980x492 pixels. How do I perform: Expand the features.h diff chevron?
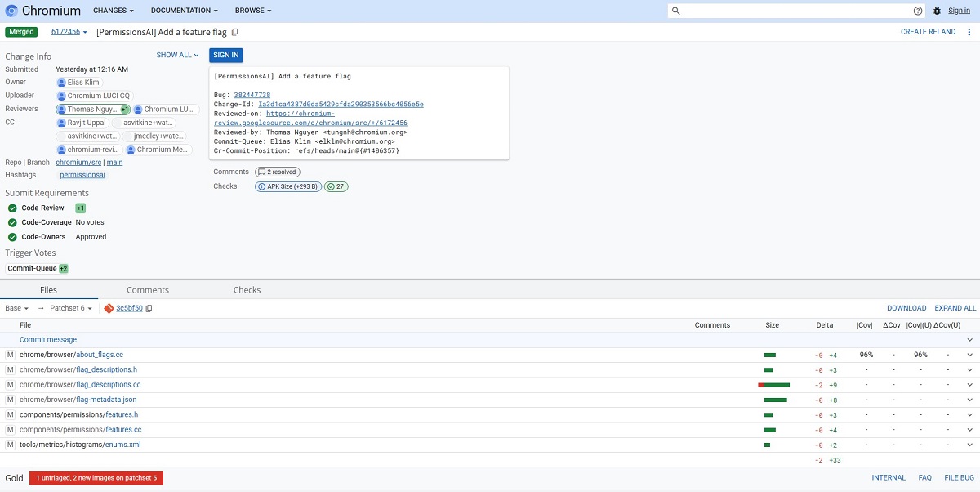pyautogui.click(x=970, y=415)
